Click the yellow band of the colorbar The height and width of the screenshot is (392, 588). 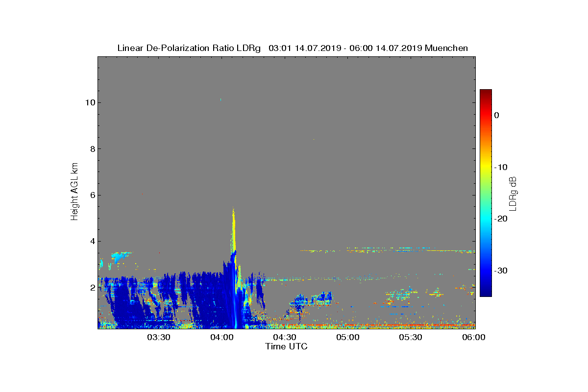[x=486, y=167]
